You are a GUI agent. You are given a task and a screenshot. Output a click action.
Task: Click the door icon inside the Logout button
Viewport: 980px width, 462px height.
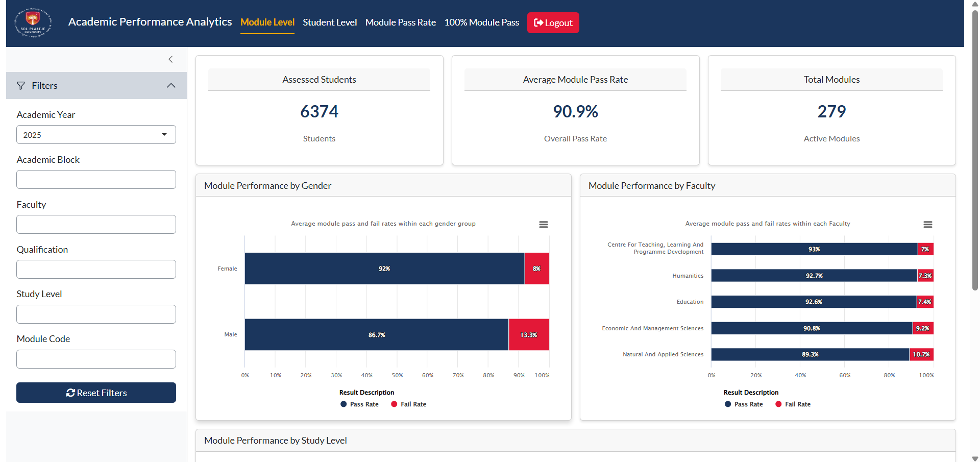click(538, 22)
